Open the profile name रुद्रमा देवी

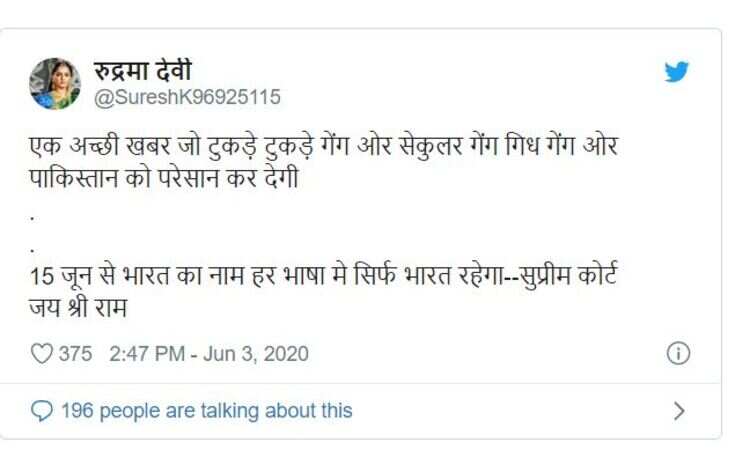[142, 72]
